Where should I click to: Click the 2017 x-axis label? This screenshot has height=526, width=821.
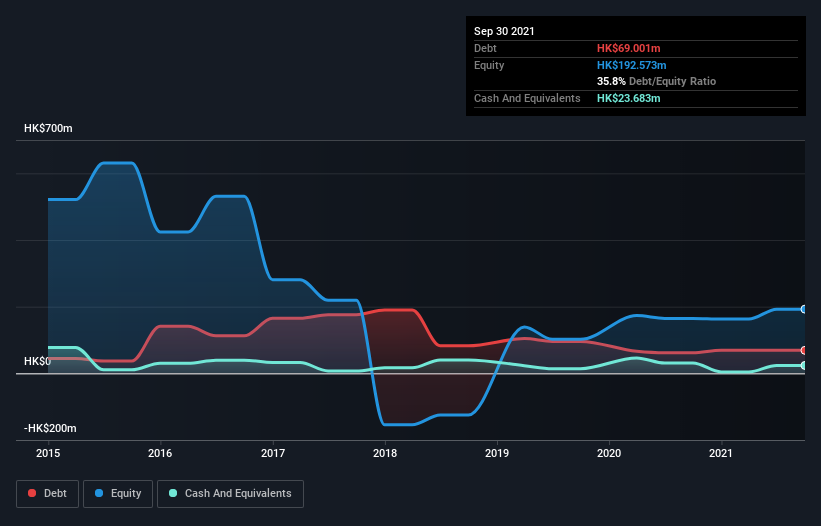pos(273,453)
